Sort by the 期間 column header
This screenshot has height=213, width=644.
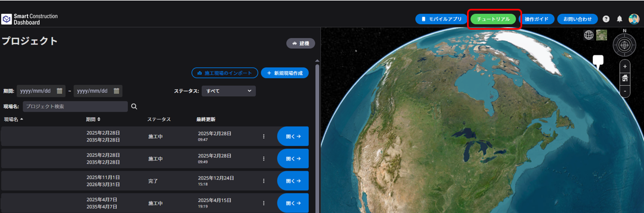click(93, 119)
